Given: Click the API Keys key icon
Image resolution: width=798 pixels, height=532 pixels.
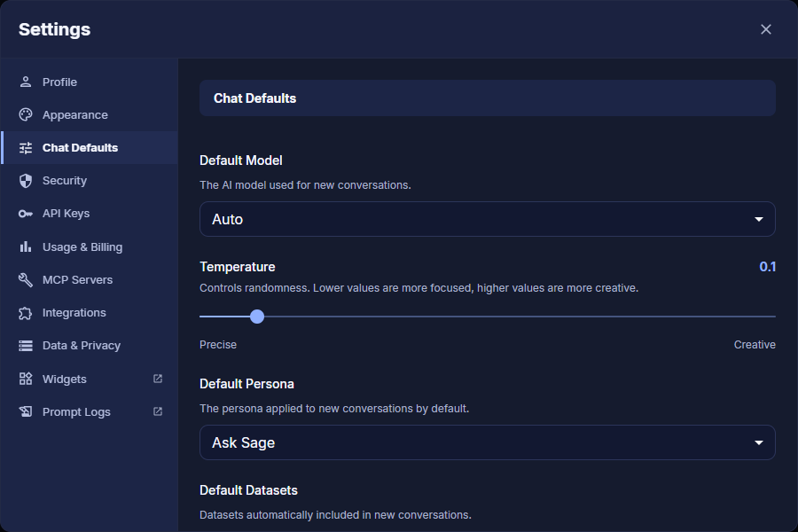Looking at the screenshot, I should [x=26, y=214].
